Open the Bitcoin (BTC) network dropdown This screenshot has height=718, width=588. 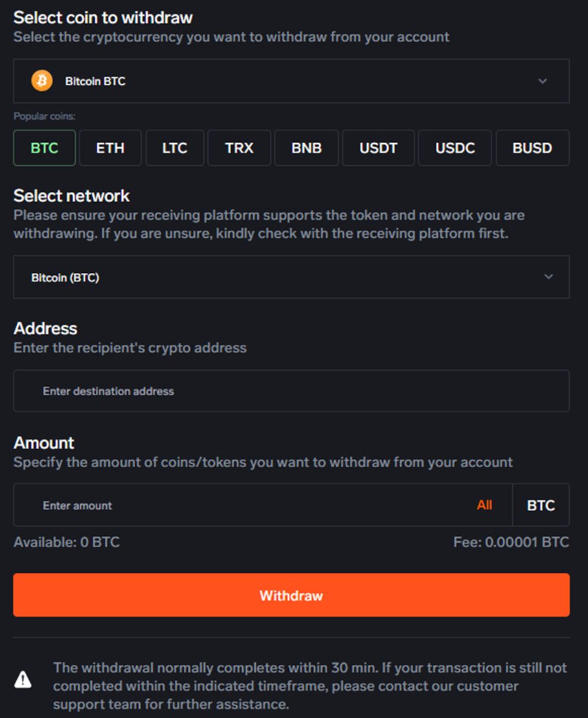(x=291, y=277)
